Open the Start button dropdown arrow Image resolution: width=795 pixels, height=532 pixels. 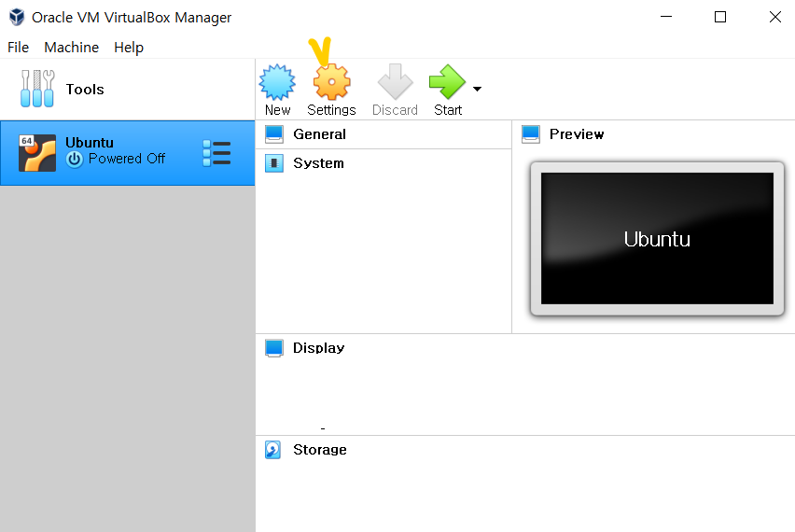click(x=477, y=90)
